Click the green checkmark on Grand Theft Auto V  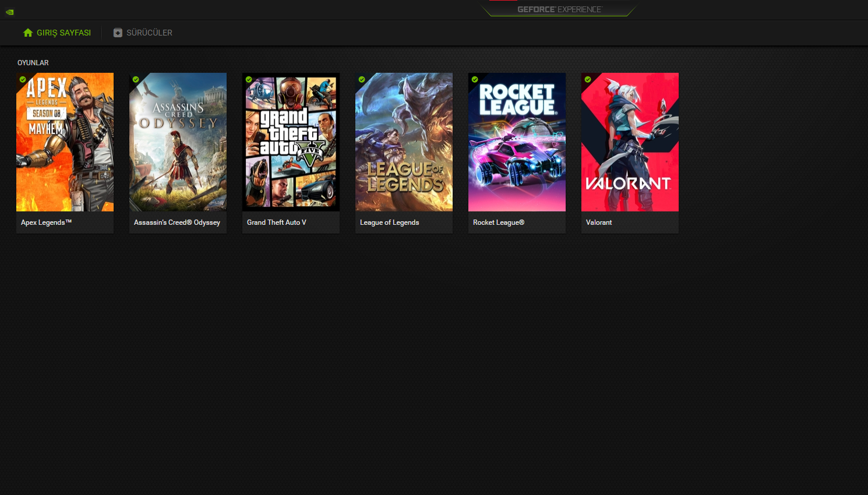(249, 79)
